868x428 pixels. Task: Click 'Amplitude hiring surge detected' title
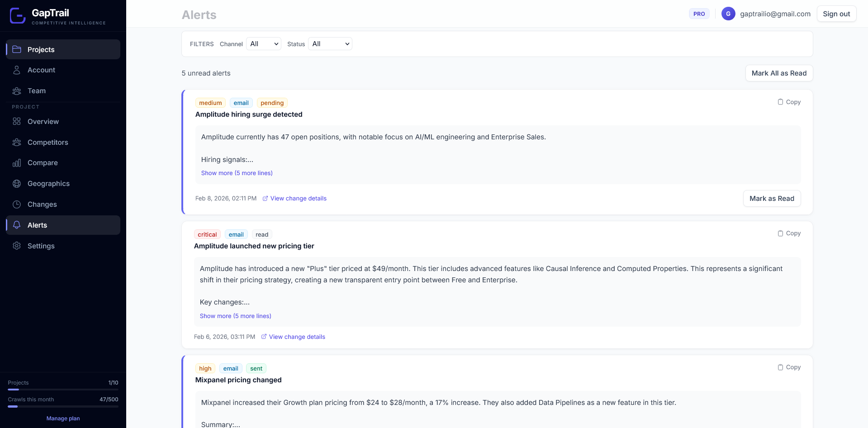(x=249, y=114)
